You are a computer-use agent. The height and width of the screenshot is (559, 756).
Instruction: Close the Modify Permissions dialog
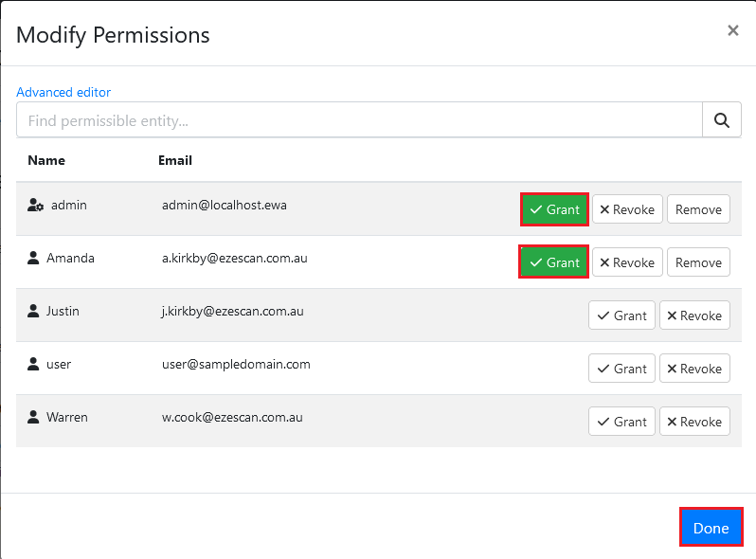[x=733, y=30]
